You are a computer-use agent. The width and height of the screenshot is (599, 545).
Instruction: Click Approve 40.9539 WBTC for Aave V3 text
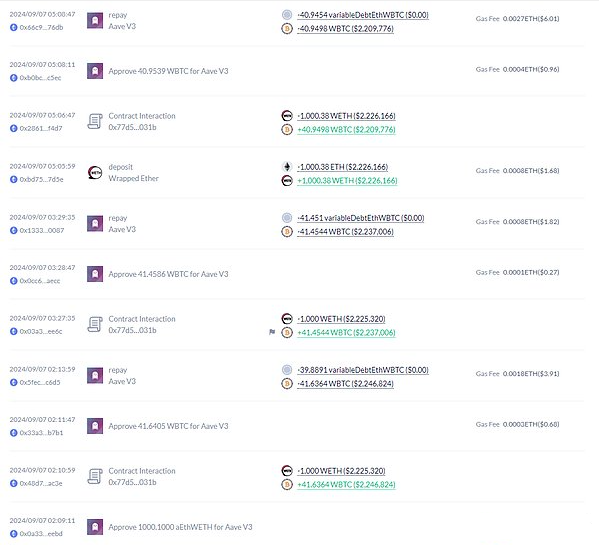pyautogui.click(x=168, y=71)
